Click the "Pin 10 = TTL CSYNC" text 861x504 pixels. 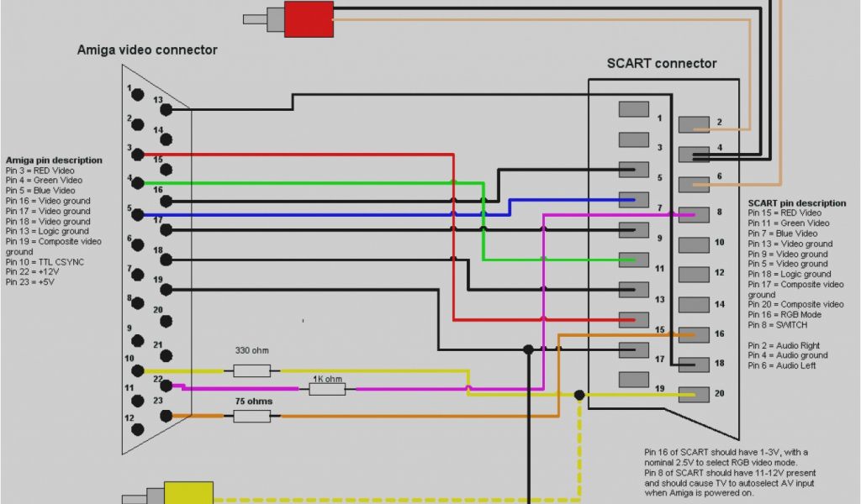45,262
